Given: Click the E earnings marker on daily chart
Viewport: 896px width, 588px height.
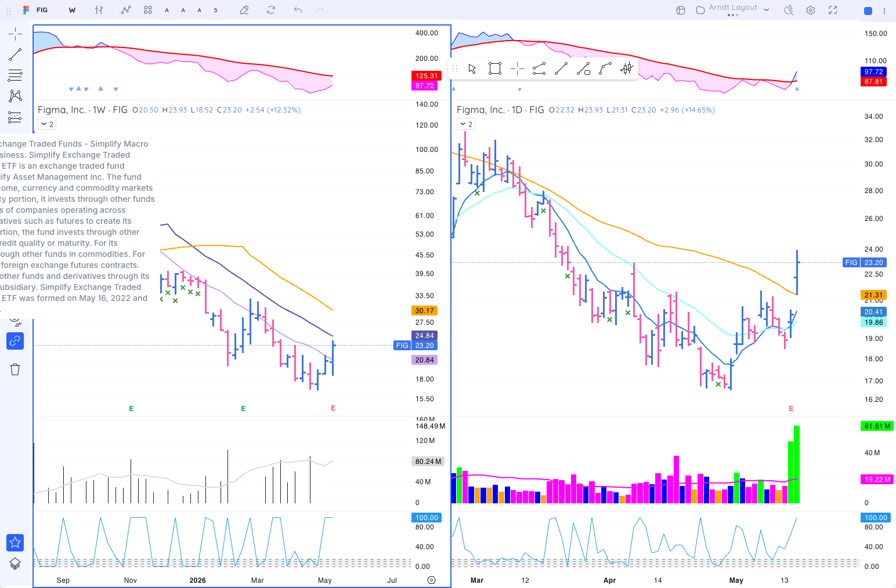Looking at the screenshot, I should click(x=791, y=409).
